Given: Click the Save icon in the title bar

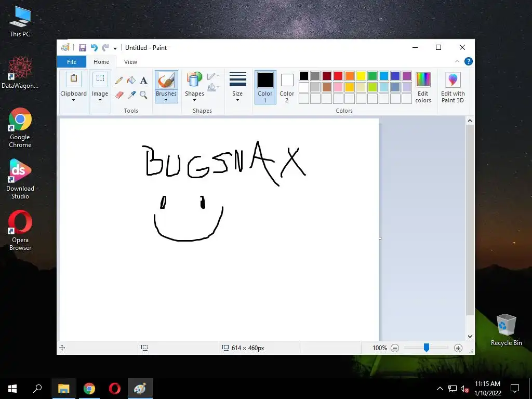Looking at the screenshot, I should [x=83, y=48].
